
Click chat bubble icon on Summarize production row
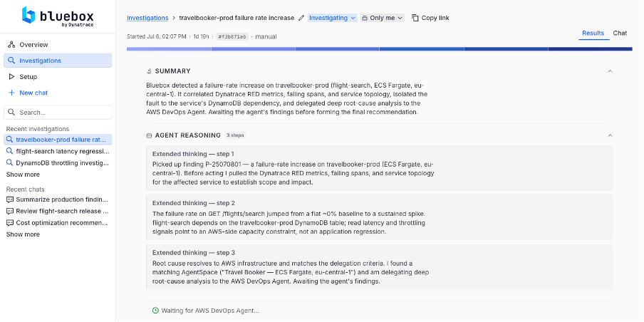(10, 199)
